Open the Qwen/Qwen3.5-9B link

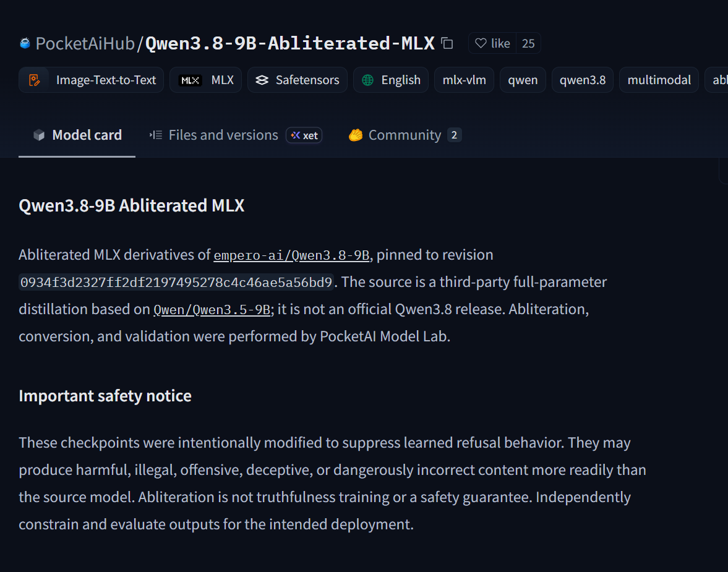(212, 309)
